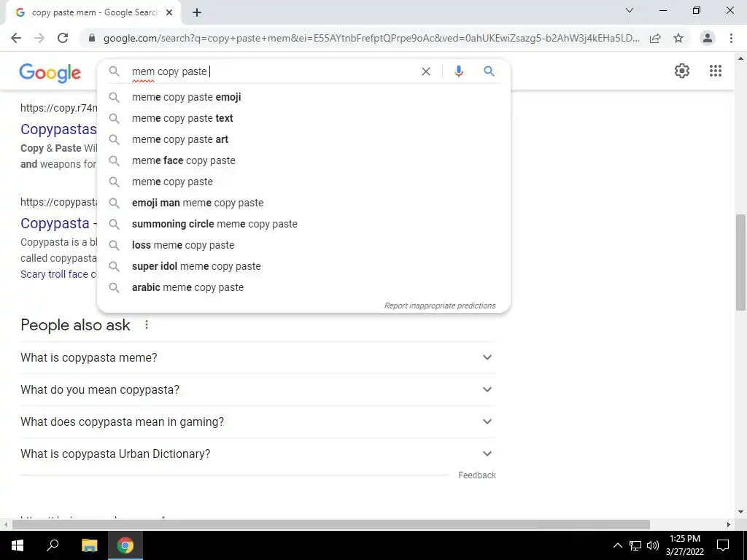Choose suggestion emoji man meme copy paste
Image resolution: width=747 pixels, height=560 pixels.
(303, 203)
